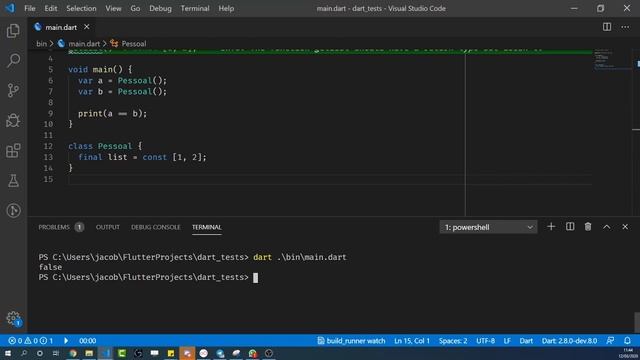Image resolution: width=640 pixels, height=360 pixels.
Task: Open the Debug menu
Action: tap(160, 8)
